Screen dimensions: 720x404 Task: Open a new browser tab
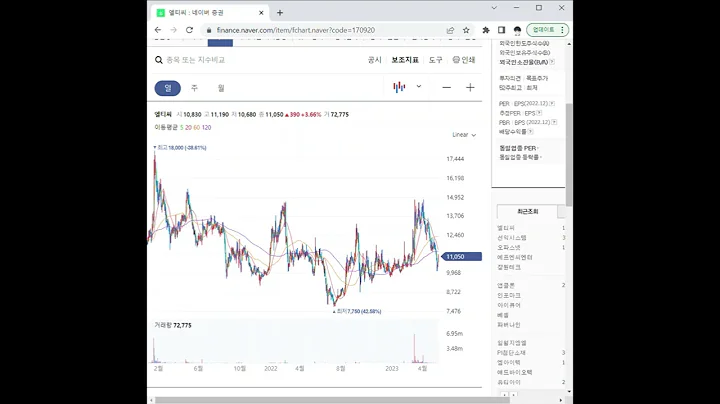280,13
